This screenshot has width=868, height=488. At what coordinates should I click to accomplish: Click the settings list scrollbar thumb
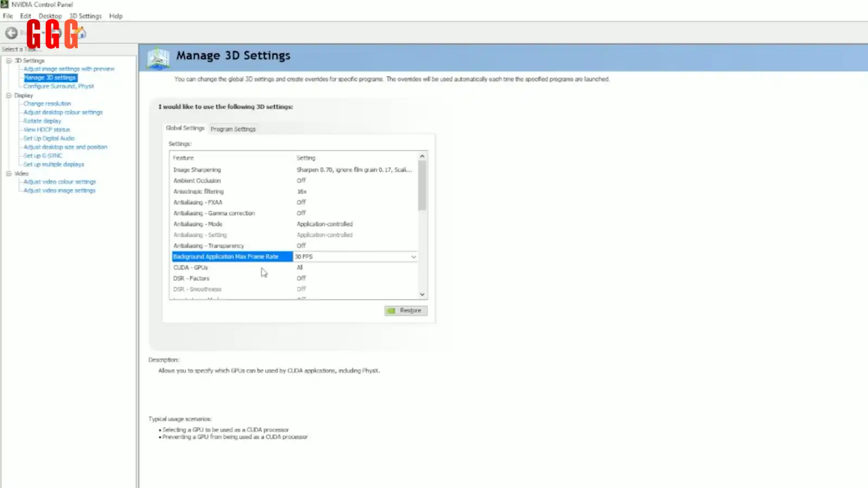[422, 185]
